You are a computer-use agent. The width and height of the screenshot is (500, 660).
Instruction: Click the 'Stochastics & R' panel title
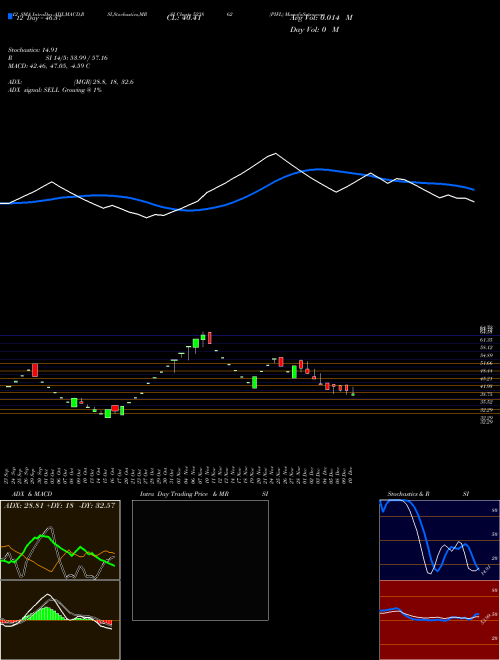coord(409,494)
